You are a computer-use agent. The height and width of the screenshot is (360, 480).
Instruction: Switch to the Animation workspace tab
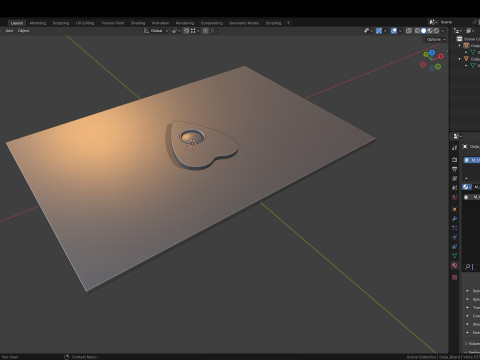(x=160, y=23)
